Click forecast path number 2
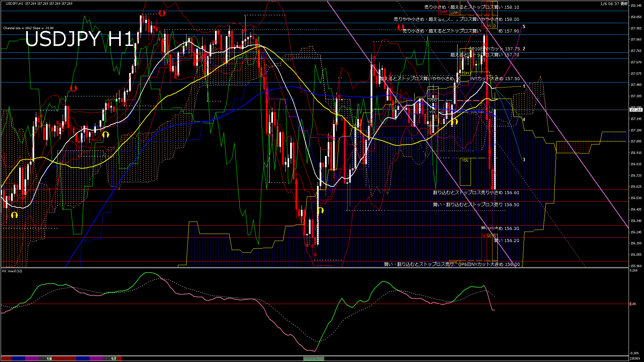The width and height of the screenshot is (644, 362). 524,49
